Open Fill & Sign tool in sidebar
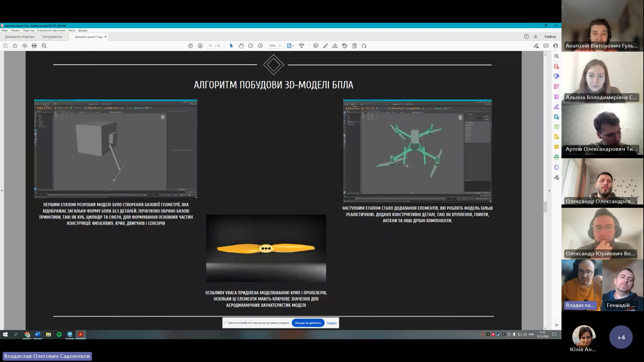The height and width of the screenshot is (362, 644). point(556,107)
